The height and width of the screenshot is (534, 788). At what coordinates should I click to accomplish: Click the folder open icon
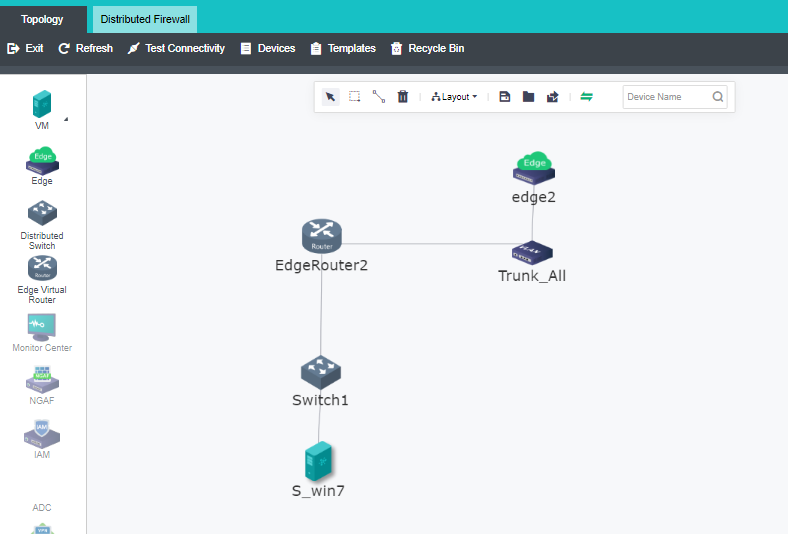[x=528, y=97]
